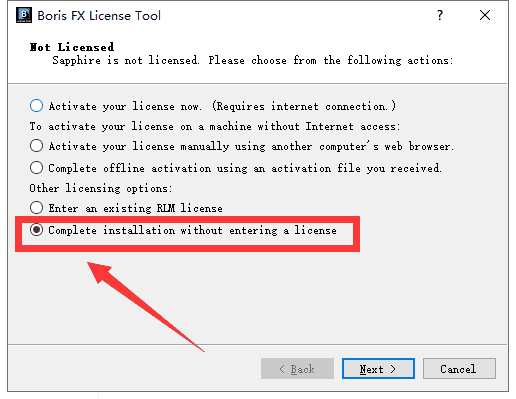Select Enter an existing RLM license option
The width and height of the screenshot is (516, 399).
pyautogui.click(x=36, y=208)
